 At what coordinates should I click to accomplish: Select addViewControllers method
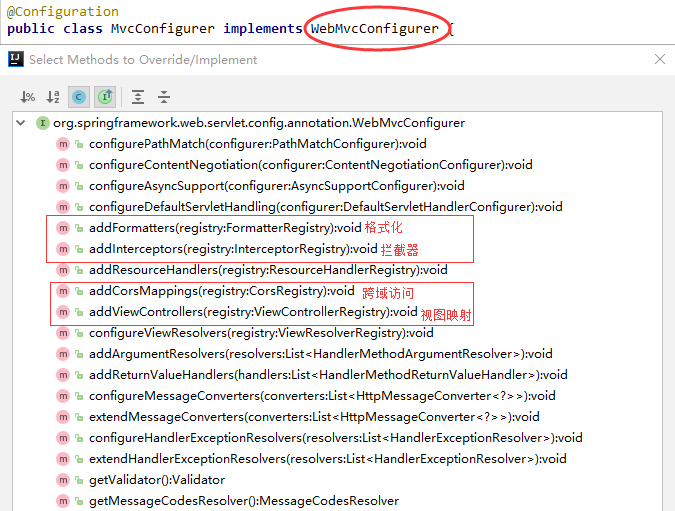pos(253,312)
